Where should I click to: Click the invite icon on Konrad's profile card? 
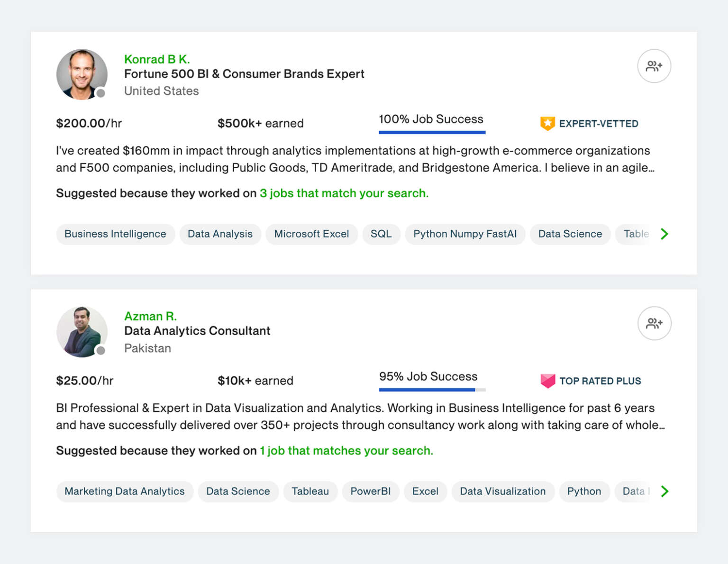click(654, 66)
